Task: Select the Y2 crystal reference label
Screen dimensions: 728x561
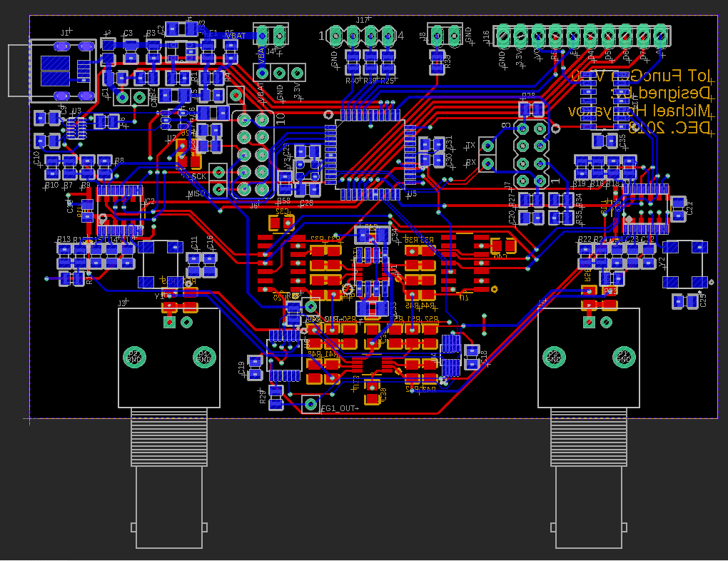Action: (x=662, y=262)
